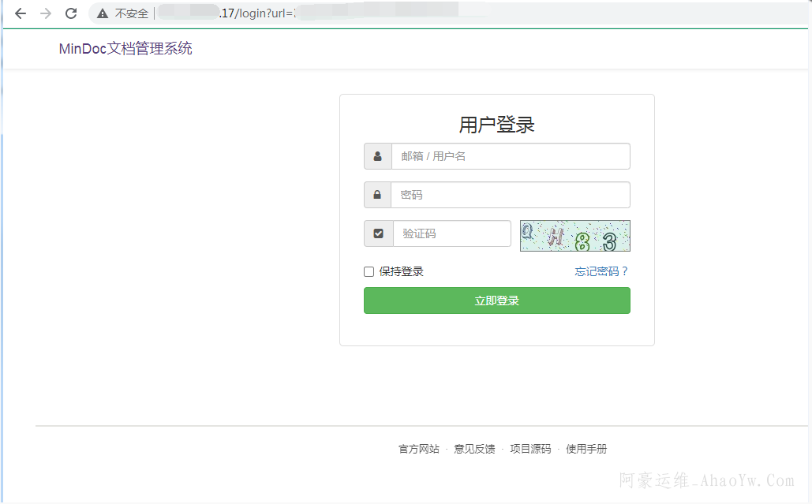Click the not-secure warning triangle icon
The height and width of the screenshot is (504, 812).
[x=103, y=13]
